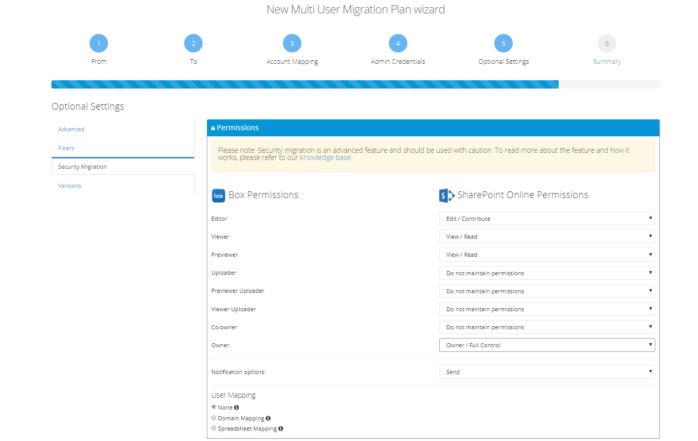Open Viewer Uploader permission dropdown
This screenshot has width=698, height=441.
coord(547,309)
